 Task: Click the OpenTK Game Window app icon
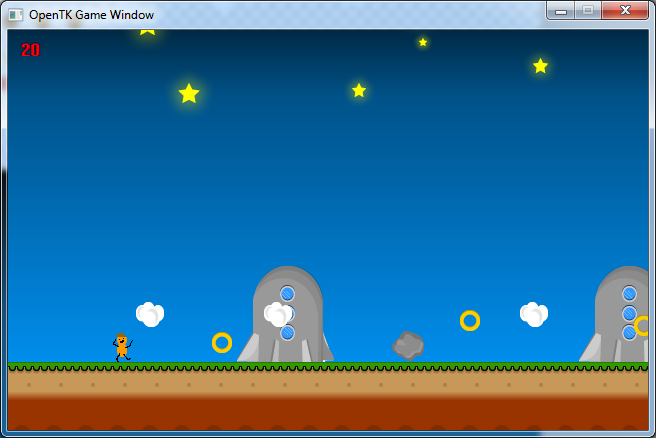pyautogui.click(x=15, y=15)
